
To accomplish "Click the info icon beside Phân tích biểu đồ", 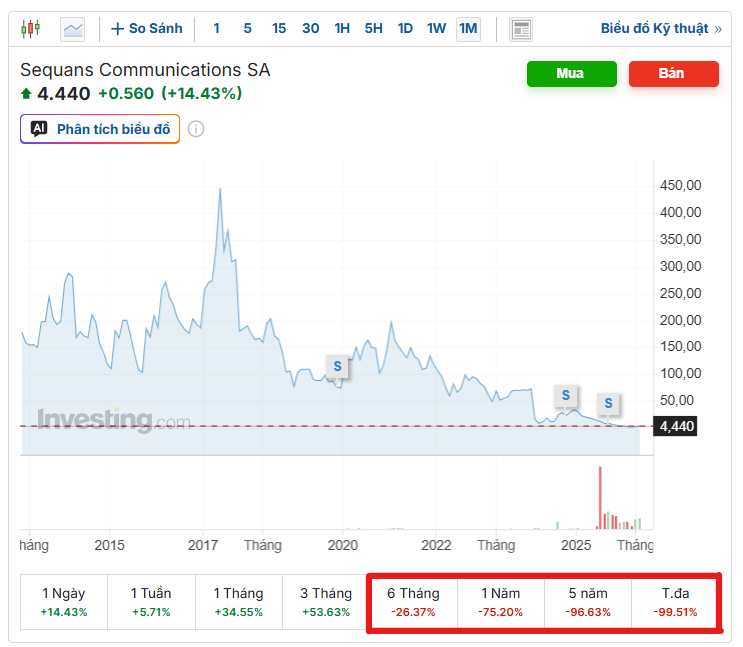I will tap(196, 129).
